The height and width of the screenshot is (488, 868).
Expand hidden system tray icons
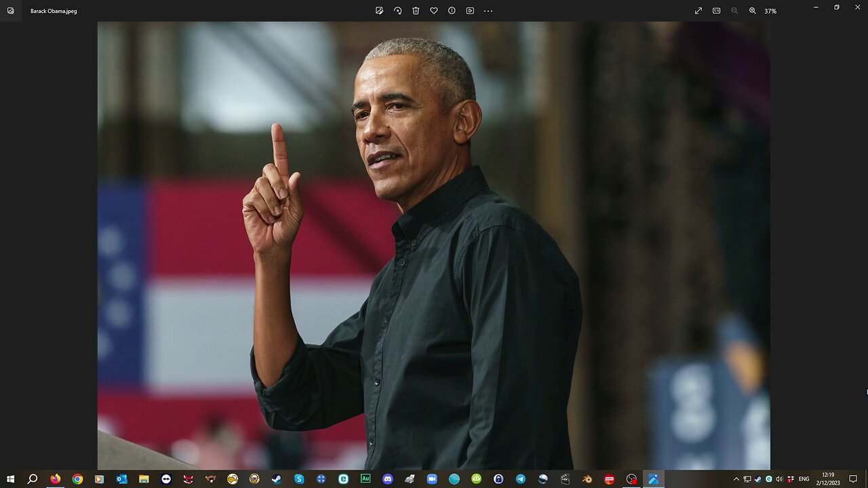coord(736,479)
